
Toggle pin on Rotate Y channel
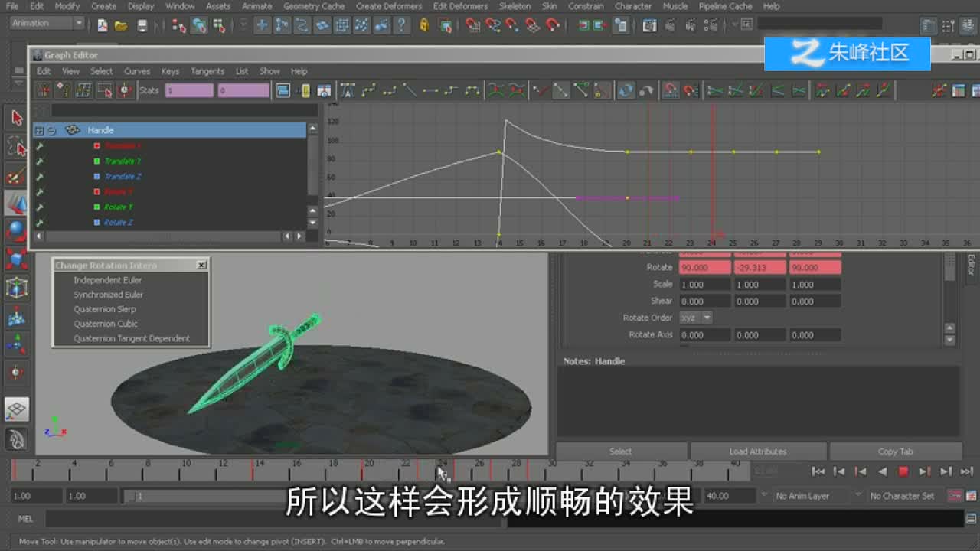coord(40,207)
